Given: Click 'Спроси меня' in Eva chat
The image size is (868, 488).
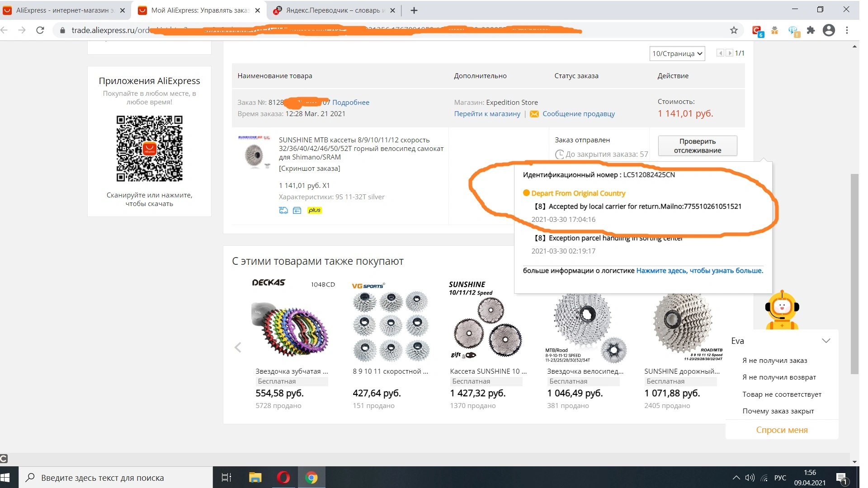Looking at the screenshot, I should [782, 430].
